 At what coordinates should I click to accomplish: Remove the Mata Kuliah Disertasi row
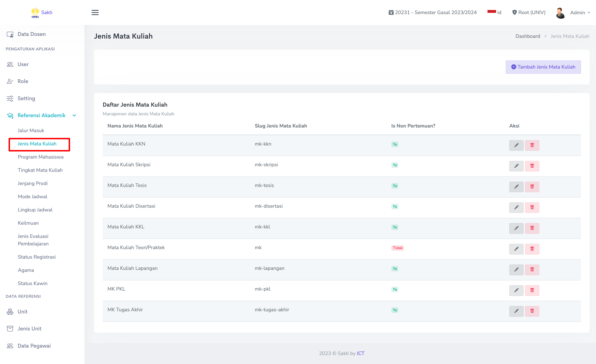pos(532,207)
